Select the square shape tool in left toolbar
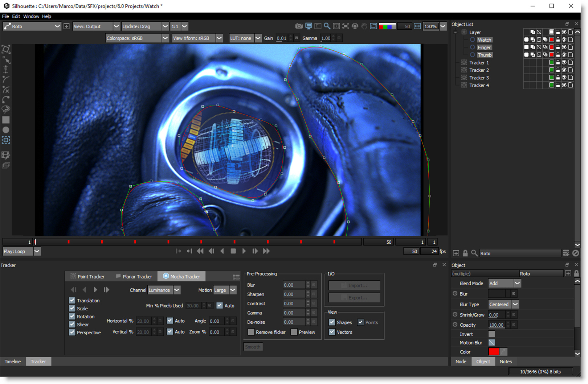This screenshot has height=384, width=588. click(6, 120)
